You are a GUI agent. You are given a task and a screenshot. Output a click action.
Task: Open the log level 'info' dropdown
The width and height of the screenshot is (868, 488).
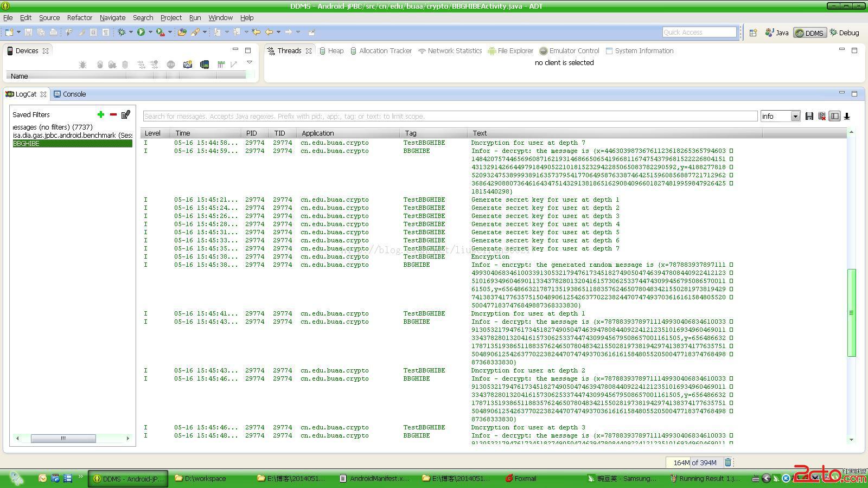tap(795, 116)
